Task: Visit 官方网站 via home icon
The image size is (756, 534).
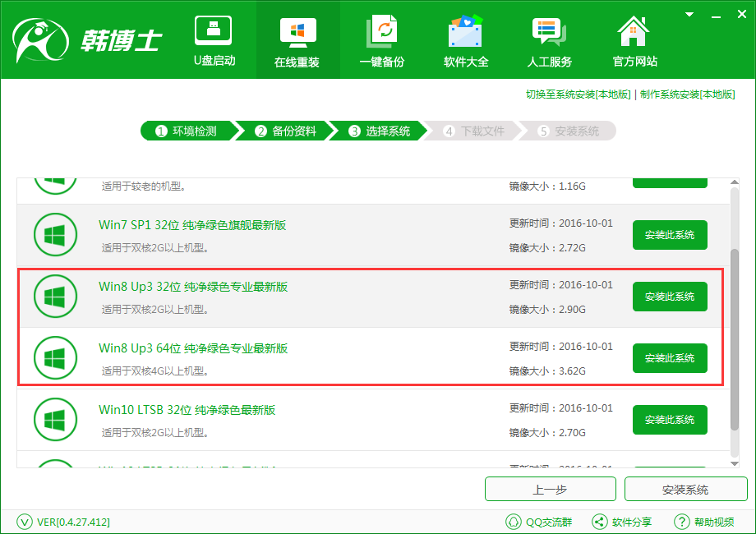Action: pyautogui.click(x=634, y=33)
